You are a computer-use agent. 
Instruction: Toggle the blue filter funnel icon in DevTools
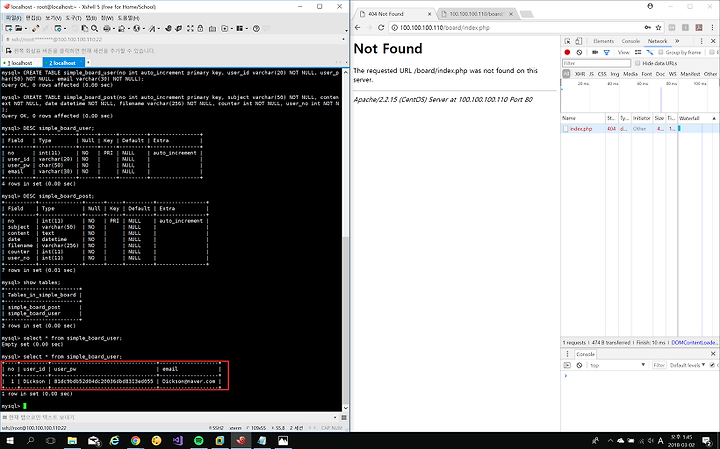(x=607, y=52)
